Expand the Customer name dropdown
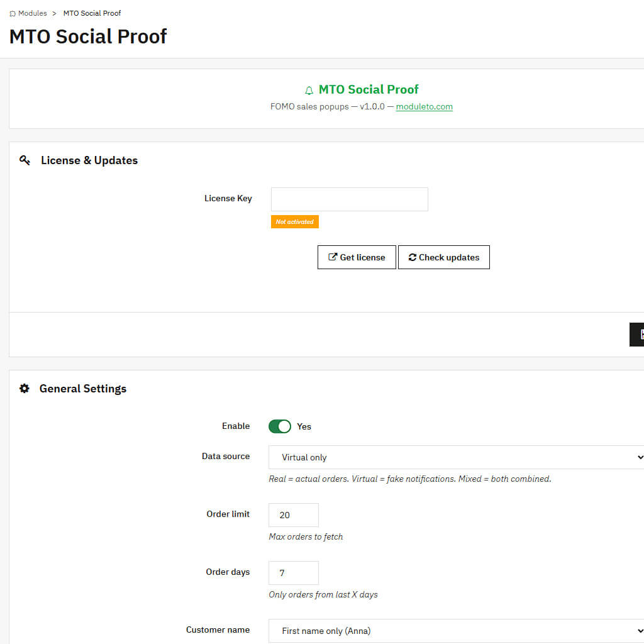This screenshot has height=644, width=644. point(456,630)
